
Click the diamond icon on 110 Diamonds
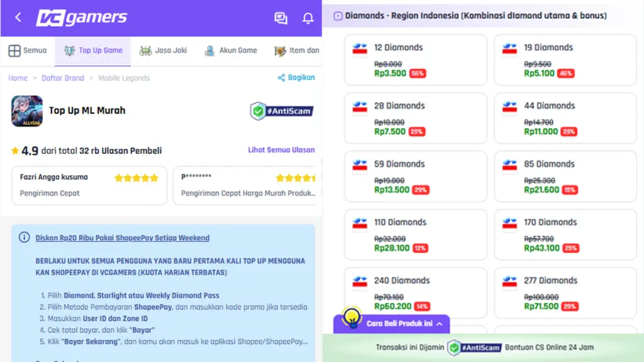[x=360, y=223]
